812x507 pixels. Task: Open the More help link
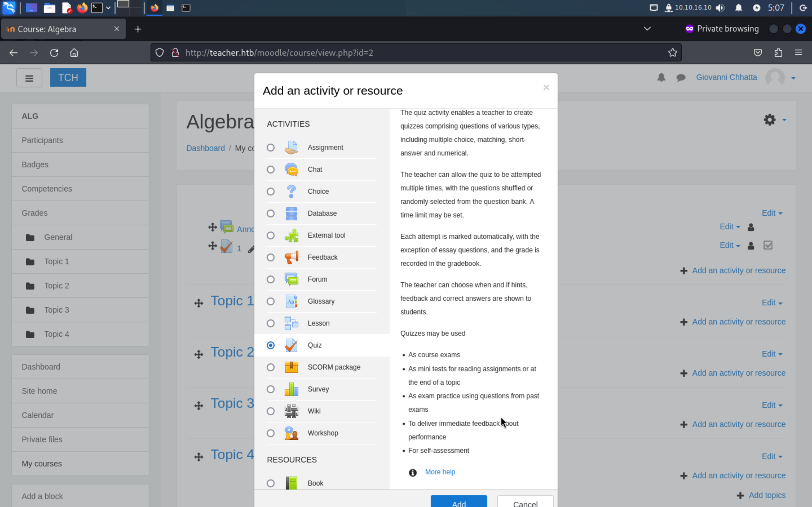440,472
